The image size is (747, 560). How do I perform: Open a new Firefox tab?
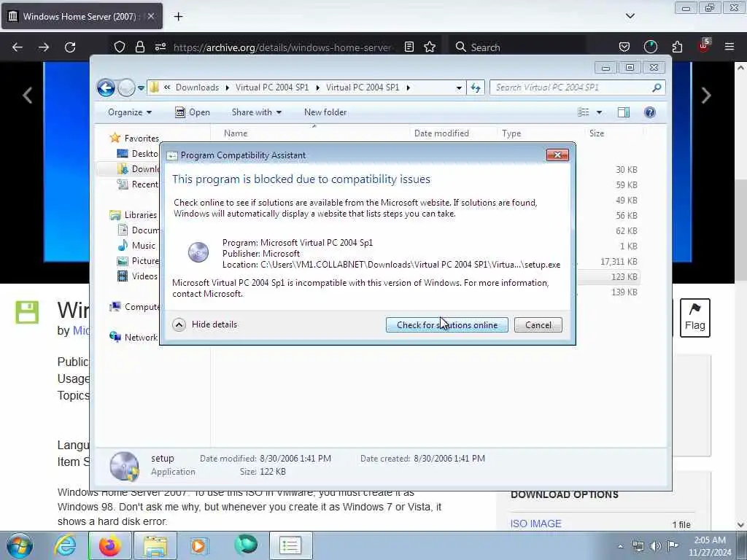pos(178,17)
